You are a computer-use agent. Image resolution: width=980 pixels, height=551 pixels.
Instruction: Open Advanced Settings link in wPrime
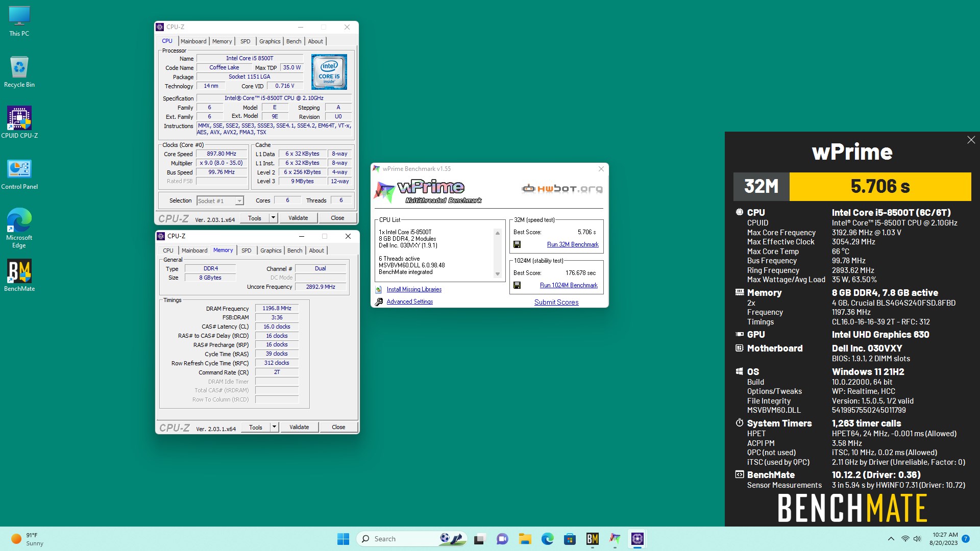click(x=410, y=302)
